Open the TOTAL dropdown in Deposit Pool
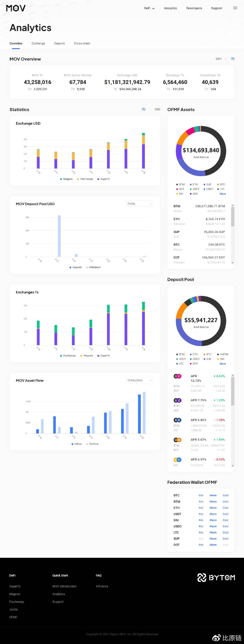Image resolution: width=244 pixels, height=644 pixels. (x=139, y=204)
